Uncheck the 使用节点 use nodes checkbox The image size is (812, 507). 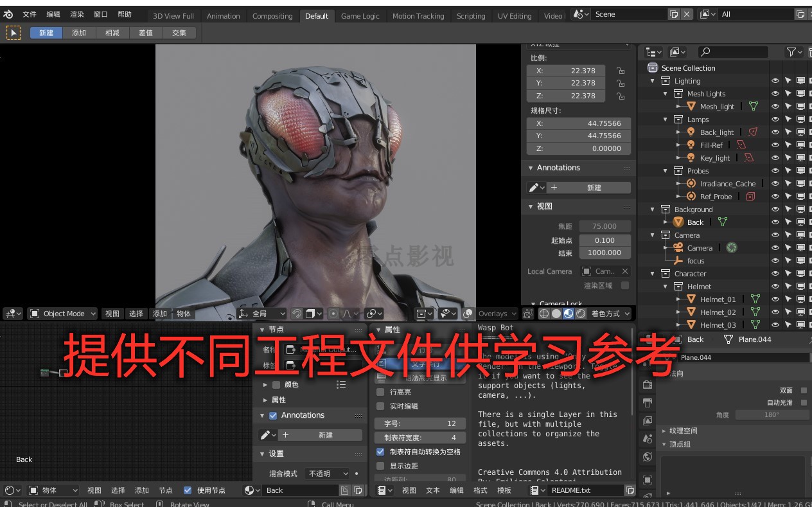click(x=188, y=490)
